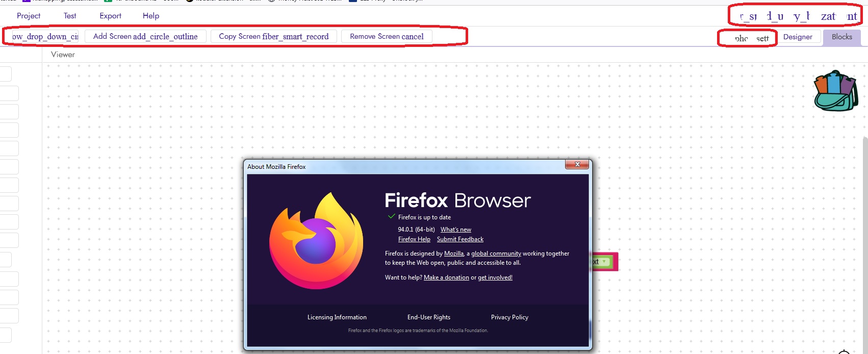
Task: Click the get involved! link
Action: click(x=495, y=277)
